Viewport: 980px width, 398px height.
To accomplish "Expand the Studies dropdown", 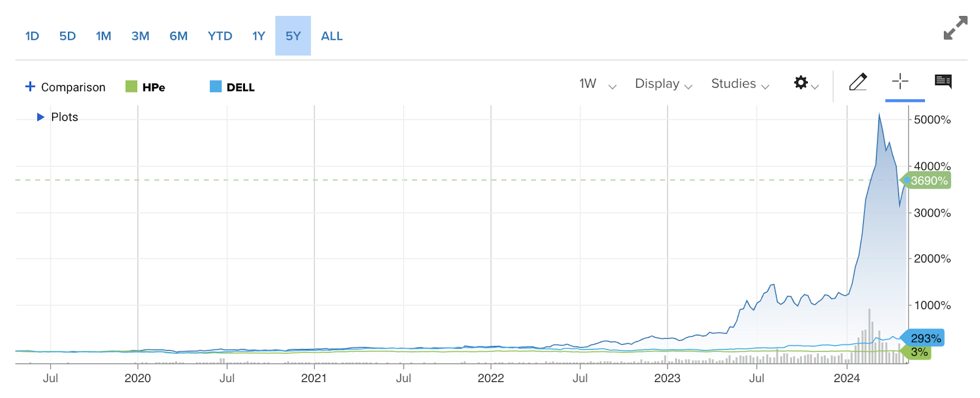I will 739,84.
